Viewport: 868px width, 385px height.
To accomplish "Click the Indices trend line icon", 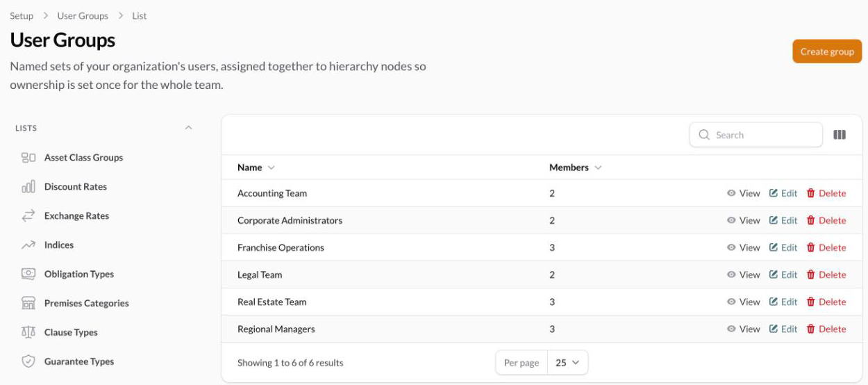I will pyautogui.click(x=28, y=245).
